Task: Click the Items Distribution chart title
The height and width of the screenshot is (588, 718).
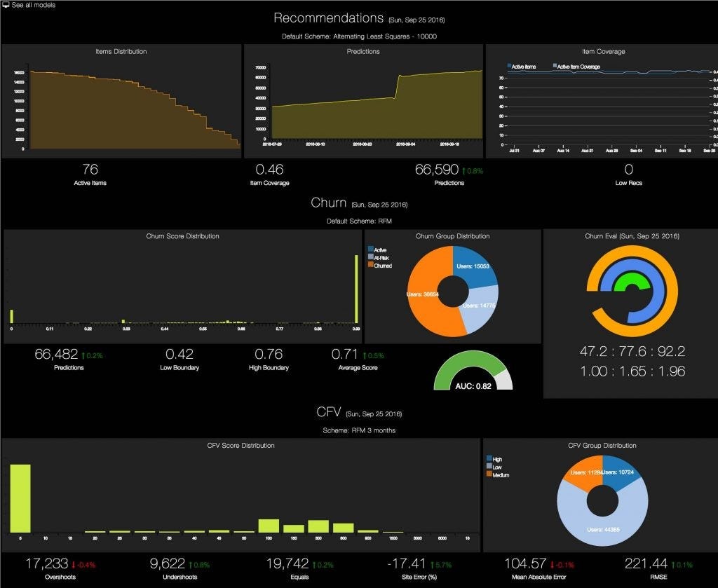Action: pyautogui.click(x=121, y=52)
